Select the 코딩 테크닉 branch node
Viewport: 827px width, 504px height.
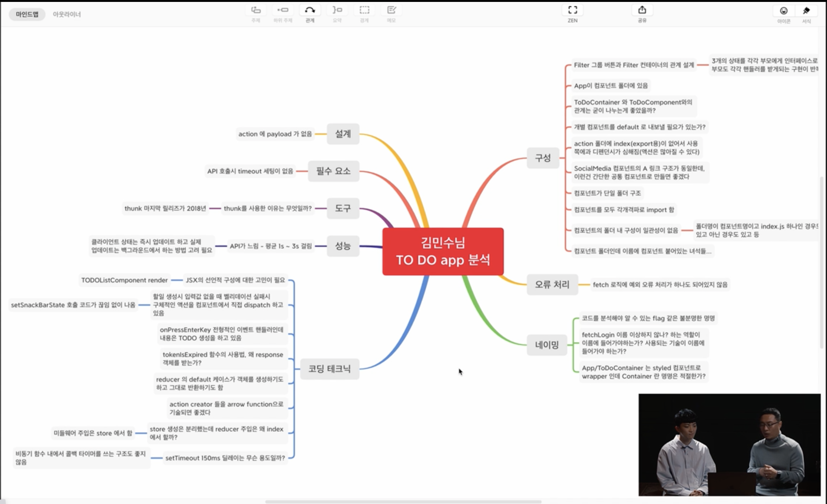(x=329, y=369)
